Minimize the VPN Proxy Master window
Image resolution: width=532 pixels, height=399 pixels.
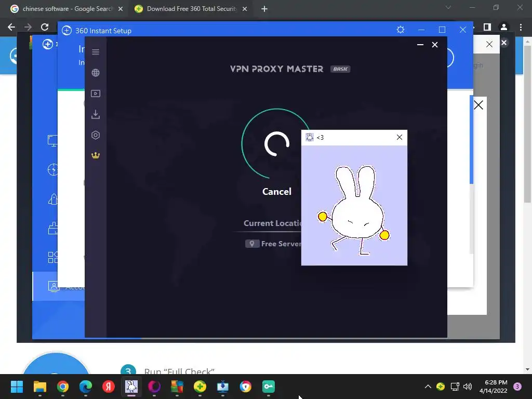[x=420, y=45]
